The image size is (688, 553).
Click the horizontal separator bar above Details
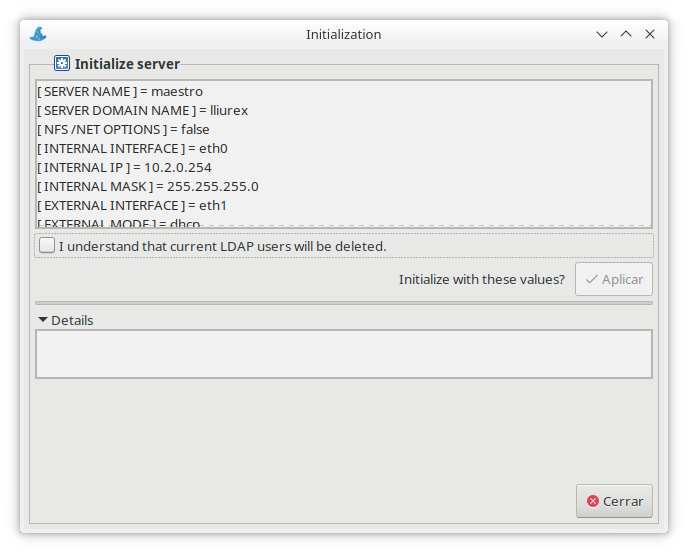pyautogui.click(x=343, y=302)
